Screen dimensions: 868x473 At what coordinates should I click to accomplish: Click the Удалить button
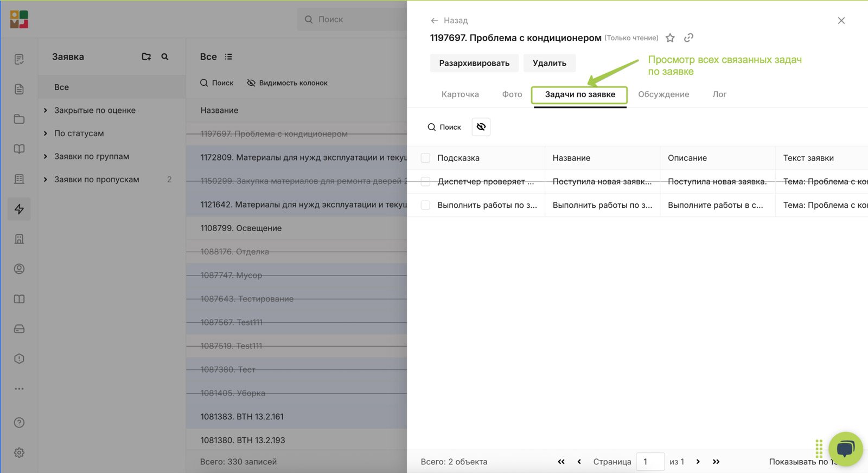coord(550,63)
